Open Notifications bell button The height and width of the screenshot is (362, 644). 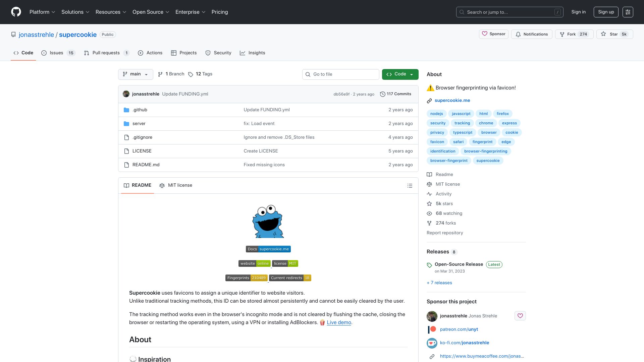[x=532, y=34]
